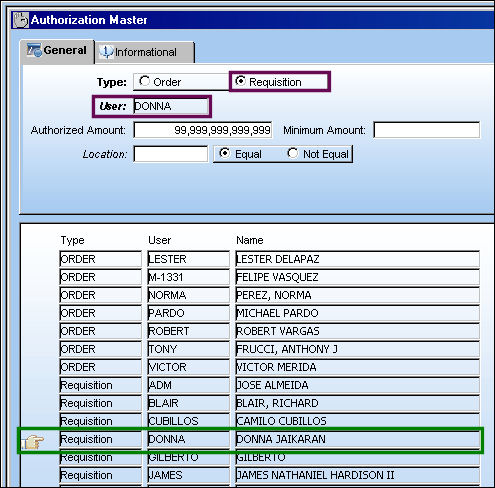This screenshot has height=488, width=495.
Task: Click the ORDER type cell for LESTER
Action: [100, 259]
